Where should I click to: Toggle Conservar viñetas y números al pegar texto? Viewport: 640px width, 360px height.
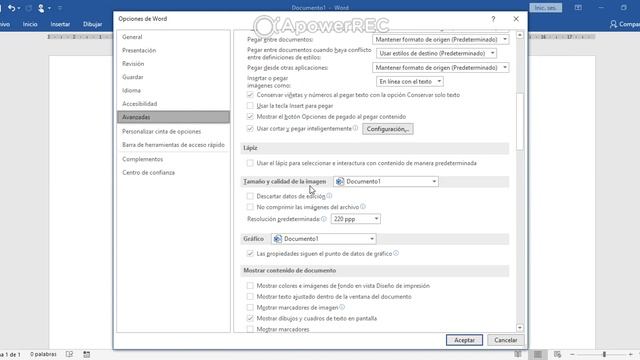[250, 95]
